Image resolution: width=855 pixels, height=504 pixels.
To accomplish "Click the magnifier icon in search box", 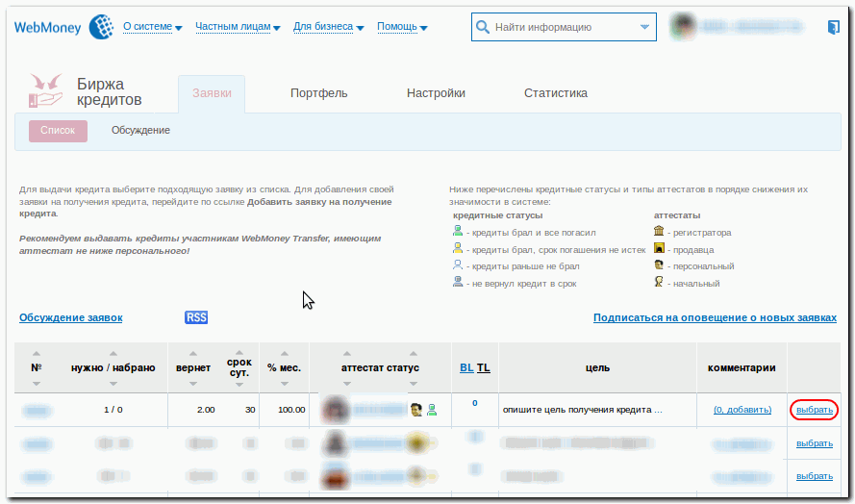I will click(x=482, y=27).
